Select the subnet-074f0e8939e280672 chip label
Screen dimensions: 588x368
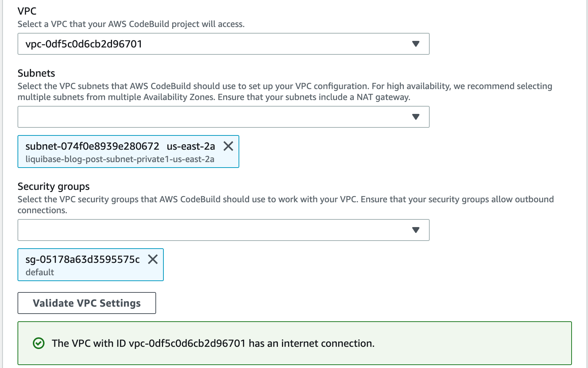92,146
